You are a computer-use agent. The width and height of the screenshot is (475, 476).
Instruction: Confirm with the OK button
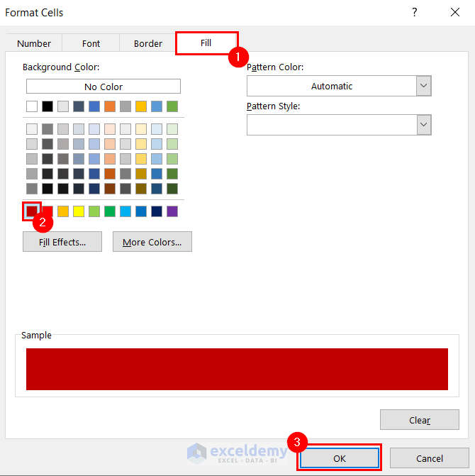pyautogui.click(x=339, y=458)
